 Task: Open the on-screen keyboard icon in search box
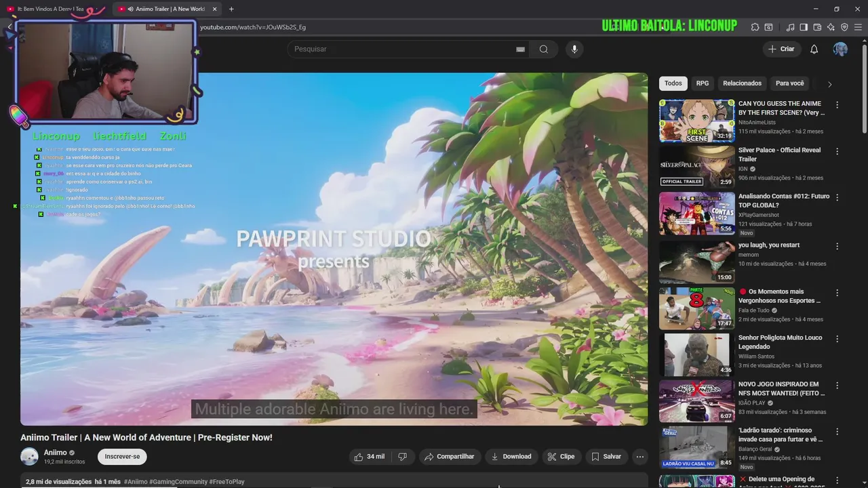click(x=520, y=49)
